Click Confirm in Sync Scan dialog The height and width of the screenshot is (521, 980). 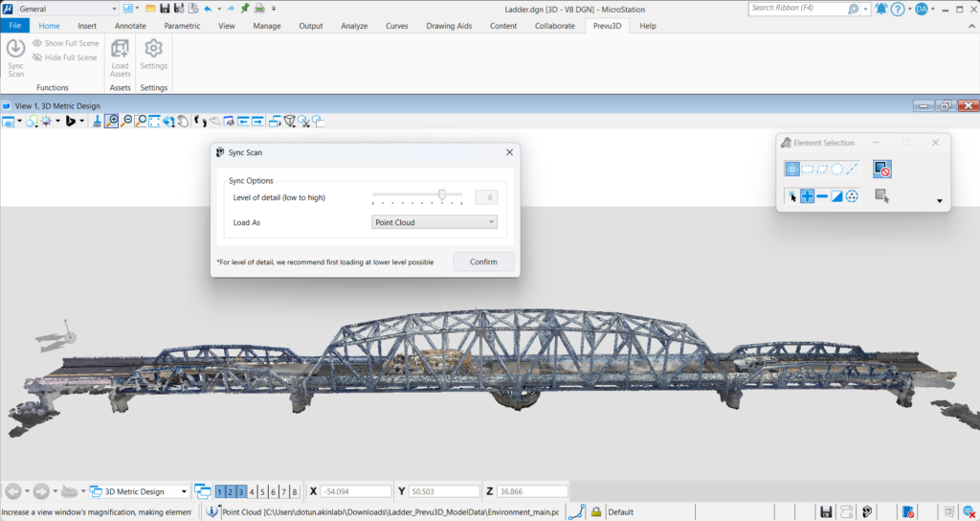point(483,261)
